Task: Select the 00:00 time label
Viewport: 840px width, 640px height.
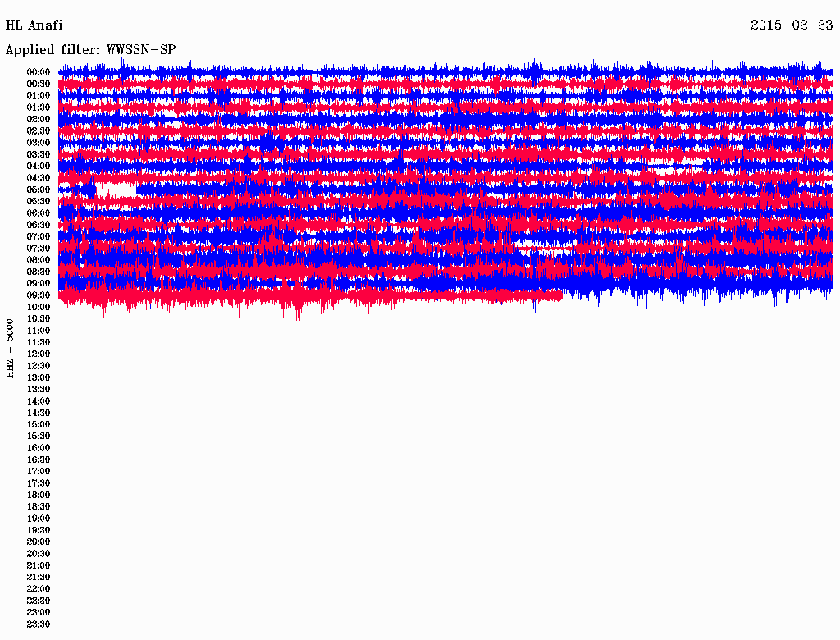Action: 39,72
